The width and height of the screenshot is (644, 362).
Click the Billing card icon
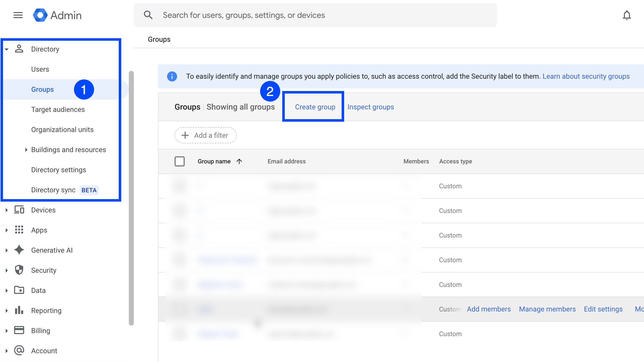(19, 330)
